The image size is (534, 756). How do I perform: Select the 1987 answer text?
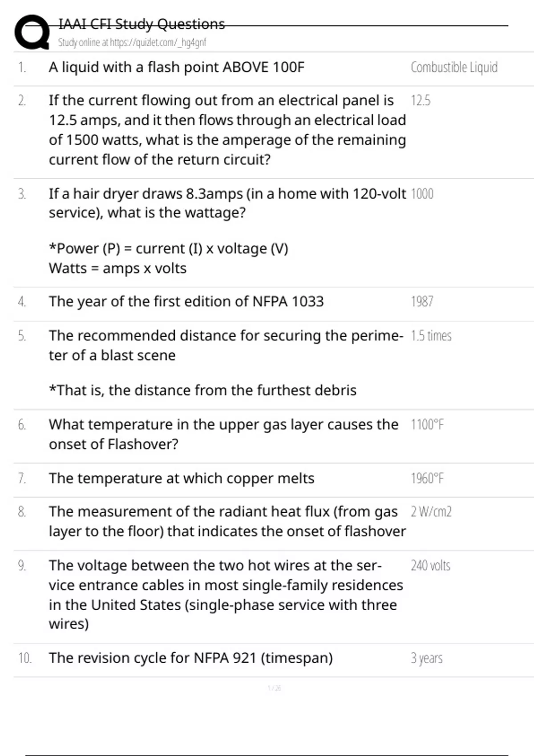pyautogui.click(x=422, y=302)
